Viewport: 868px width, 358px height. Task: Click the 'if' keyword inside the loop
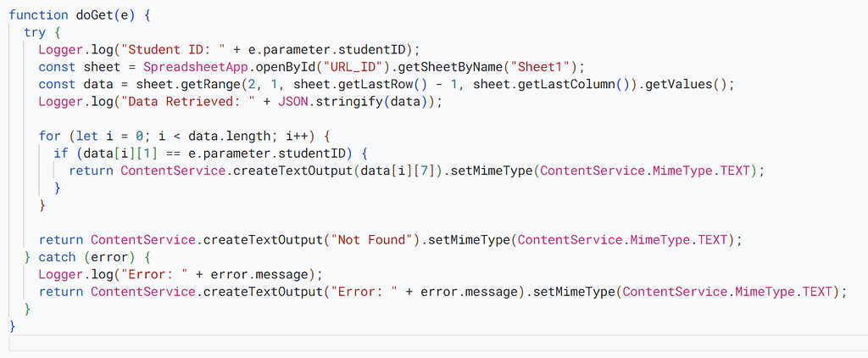[60, 154]
